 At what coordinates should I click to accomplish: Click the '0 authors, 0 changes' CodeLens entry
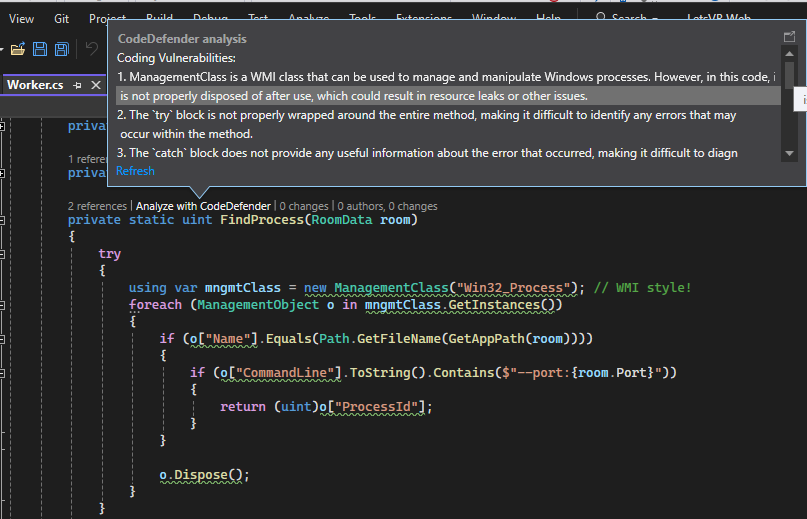coord(388,206)
